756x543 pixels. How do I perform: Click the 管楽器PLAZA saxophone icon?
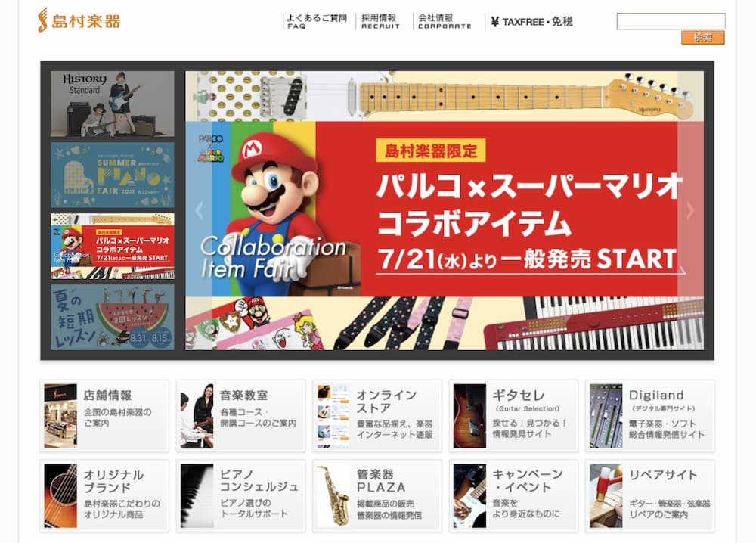pos(333,496)
